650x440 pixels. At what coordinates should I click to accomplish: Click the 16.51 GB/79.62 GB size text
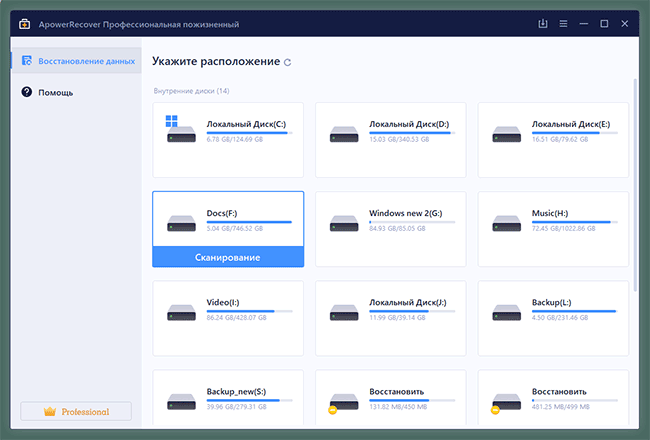point(560,139)
